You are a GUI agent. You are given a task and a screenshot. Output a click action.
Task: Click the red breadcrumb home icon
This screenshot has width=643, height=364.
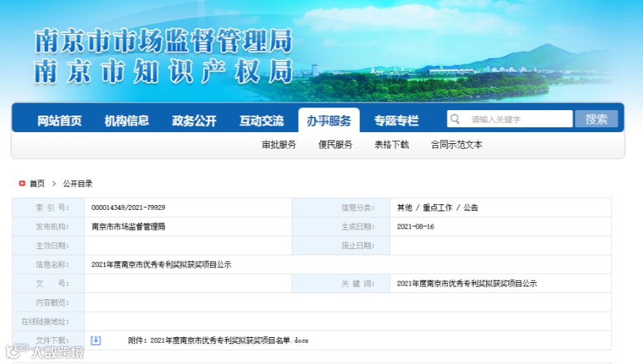coord(22,183)
